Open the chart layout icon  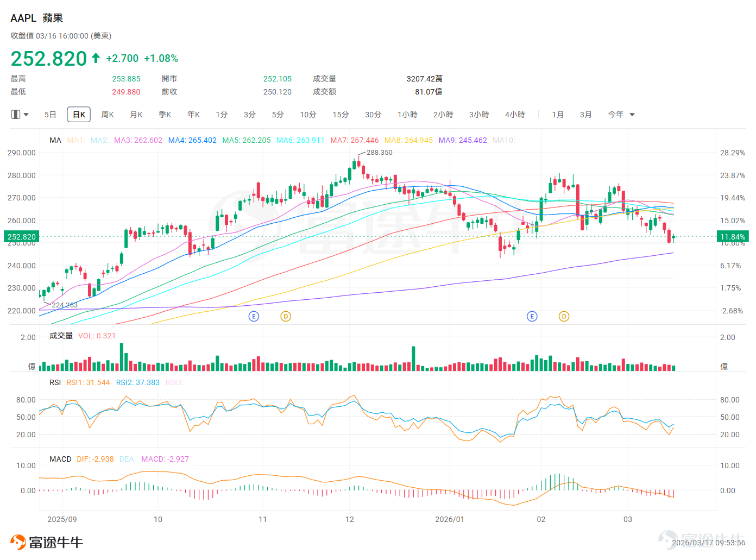point(15,115)
